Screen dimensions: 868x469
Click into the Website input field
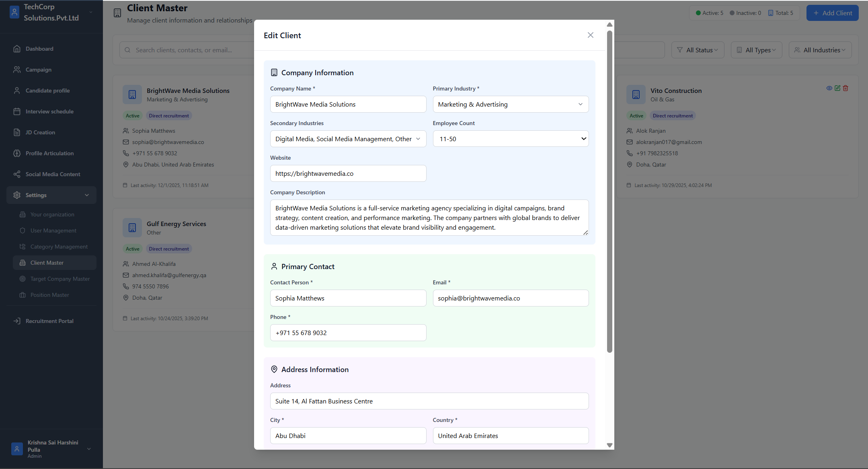pos(348,173)
